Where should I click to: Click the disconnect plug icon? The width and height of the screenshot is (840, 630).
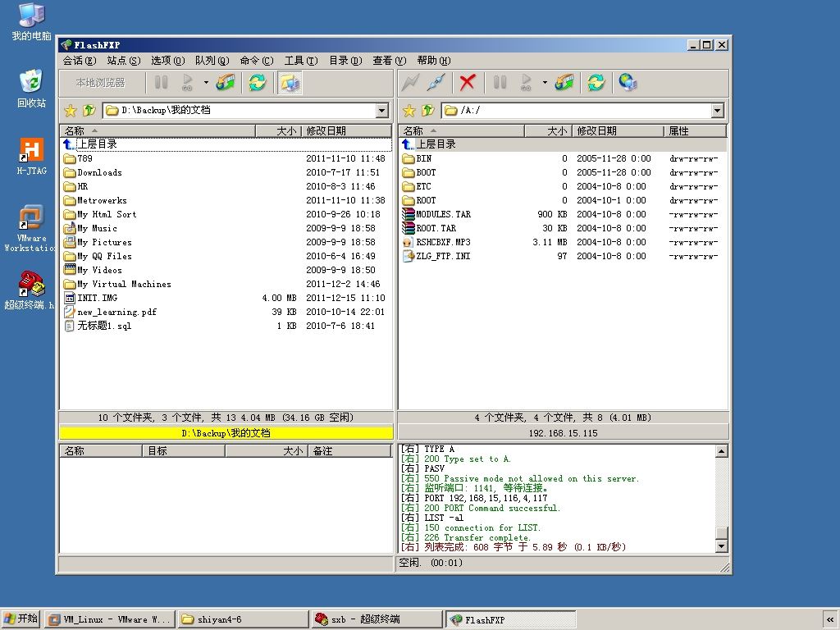coord(436,83)
